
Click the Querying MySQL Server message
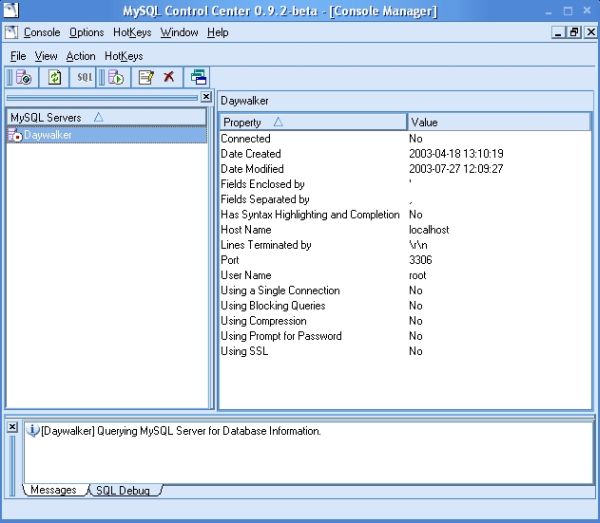(x=181, y=431)
